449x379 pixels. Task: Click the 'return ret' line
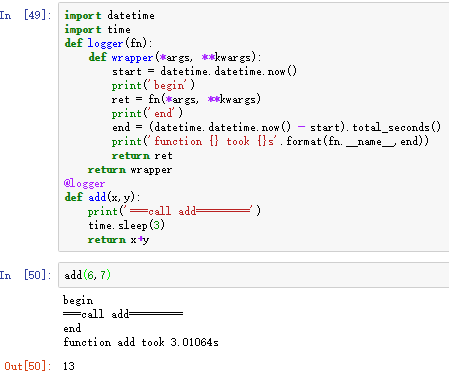pyautogui.click(x=142, y=155)
